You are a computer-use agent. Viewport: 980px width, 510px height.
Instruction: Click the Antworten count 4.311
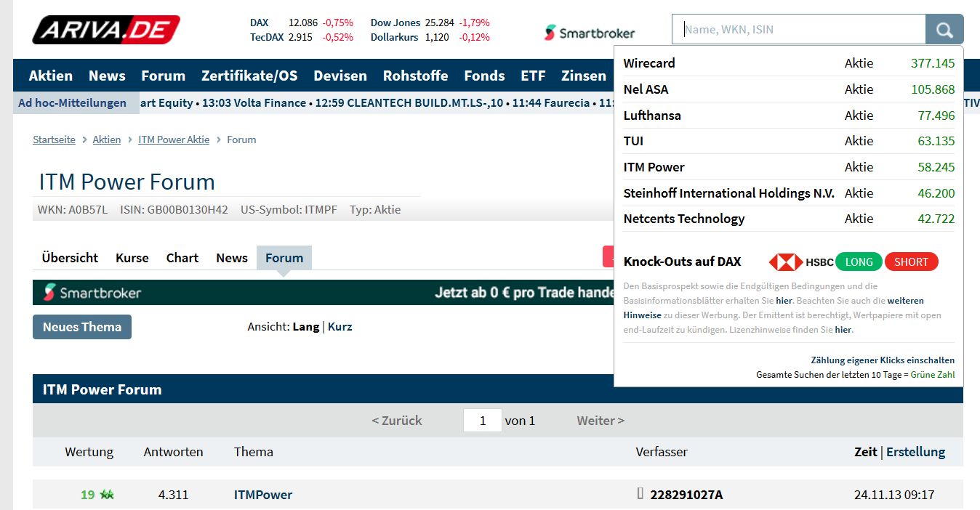(x=173, y=495)
